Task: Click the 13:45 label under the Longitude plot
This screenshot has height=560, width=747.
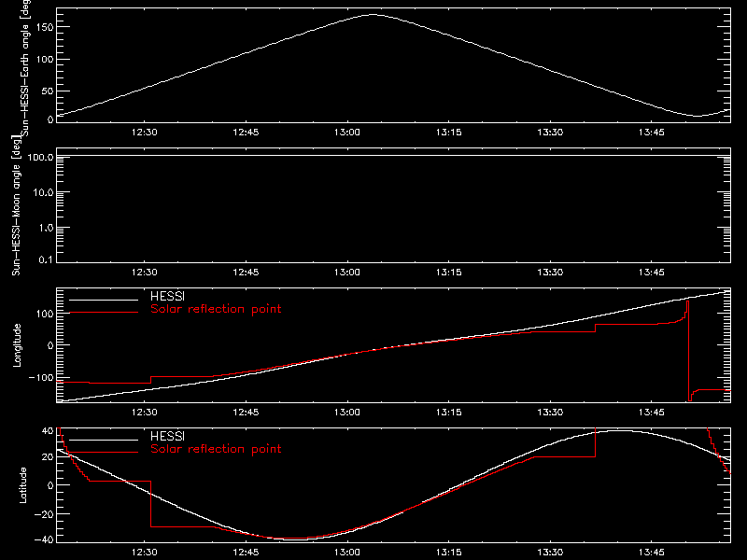Action: coord(652,412)
